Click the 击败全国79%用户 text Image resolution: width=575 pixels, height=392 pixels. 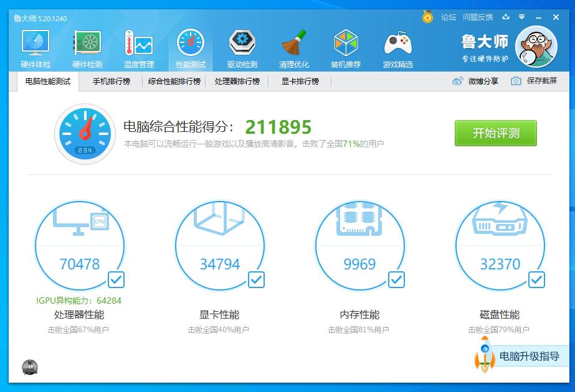pyautogui.click(x=498, y=330)
